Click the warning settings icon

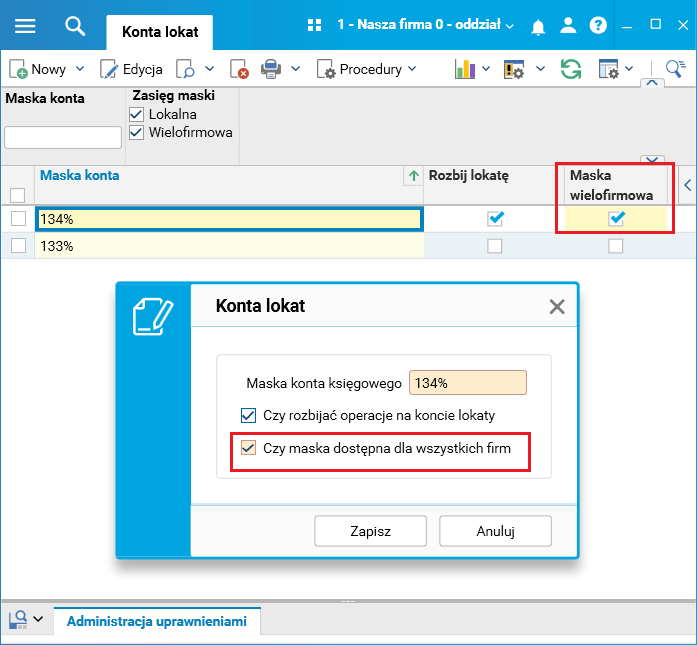pyautogui.click(x=514, y=69)
